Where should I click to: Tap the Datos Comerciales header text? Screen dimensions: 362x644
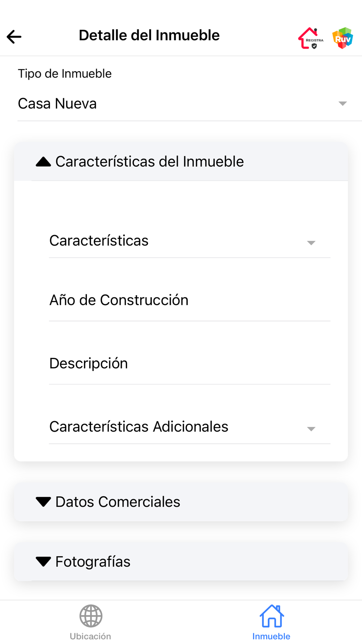(118, 502)
